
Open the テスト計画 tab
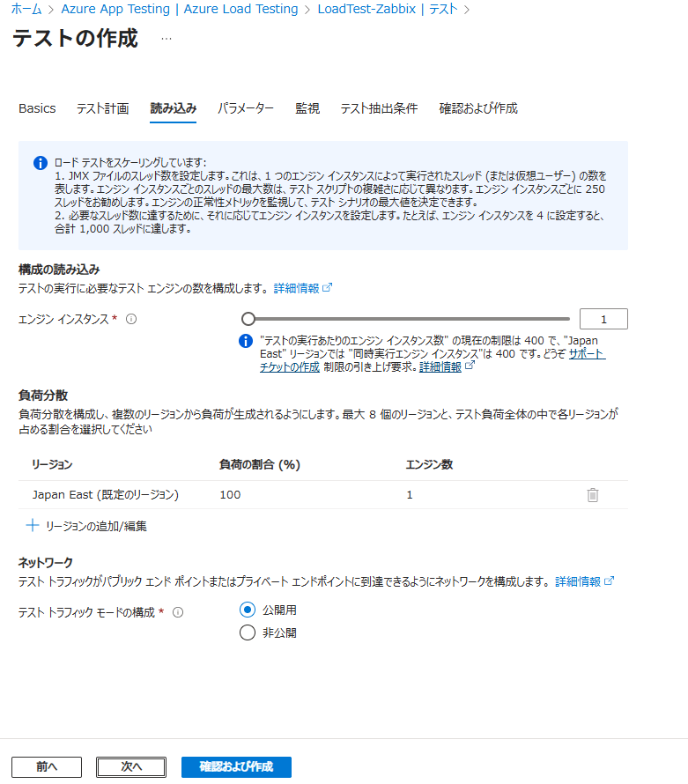(x=102, y=108)
